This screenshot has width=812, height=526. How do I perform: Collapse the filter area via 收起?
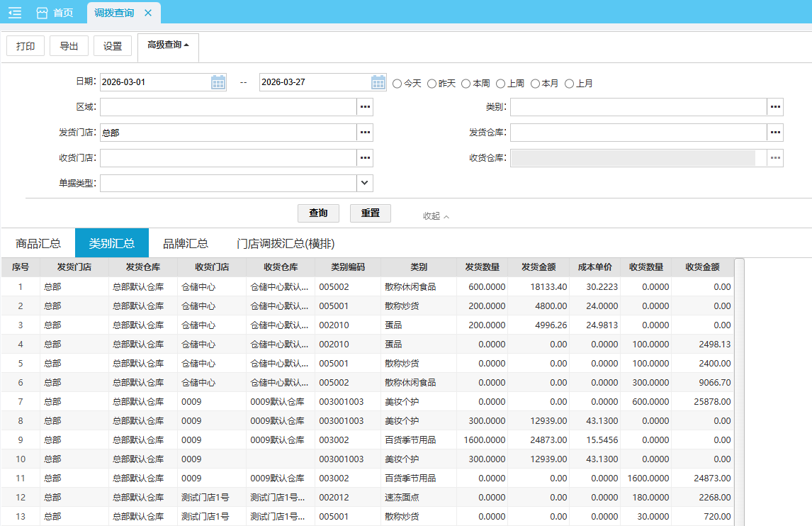click(x=436, y=216)
